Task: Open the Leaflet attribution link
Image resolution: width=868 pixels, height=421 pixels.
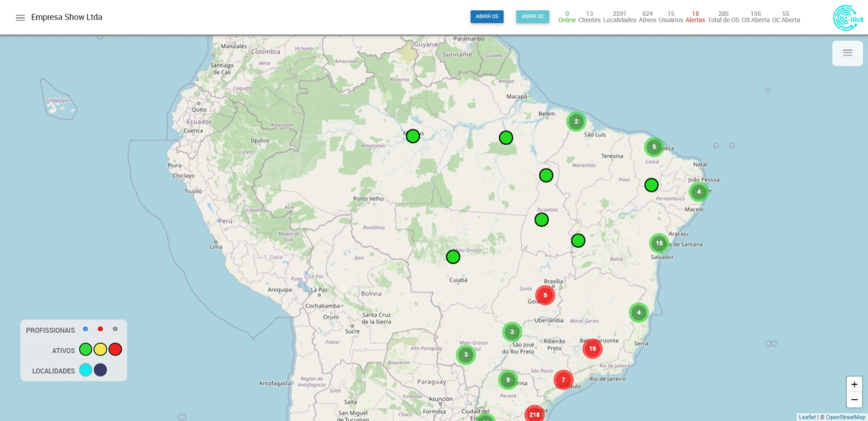Action: click(807, 417)
